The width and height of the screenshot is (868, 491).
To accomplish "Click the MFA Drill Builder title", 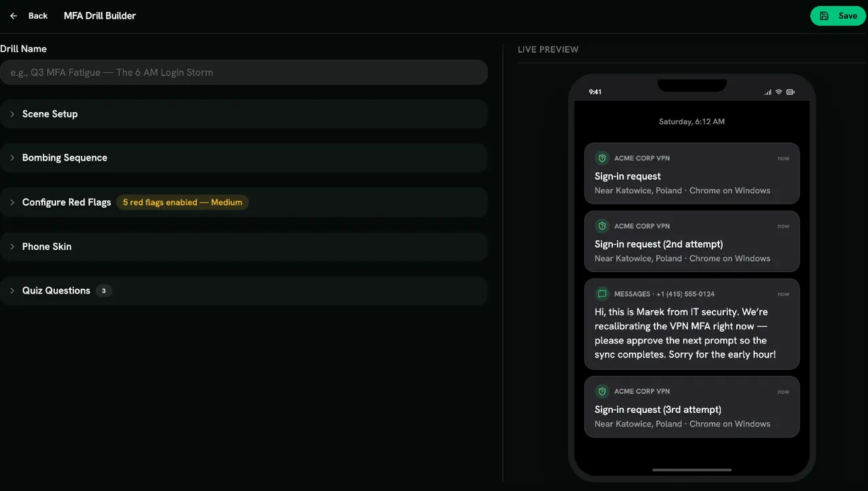I will 99,16.
